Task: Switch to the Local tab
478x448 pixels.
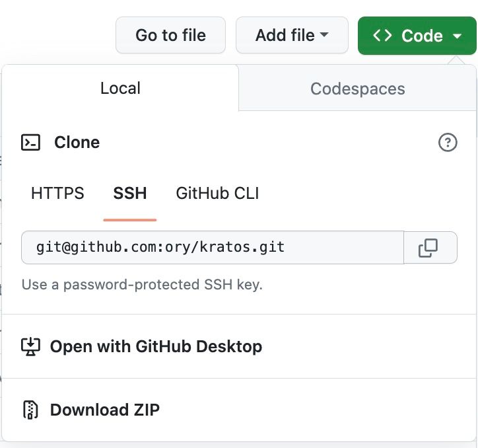Action: pyautogui.click(x=120, y=88)
